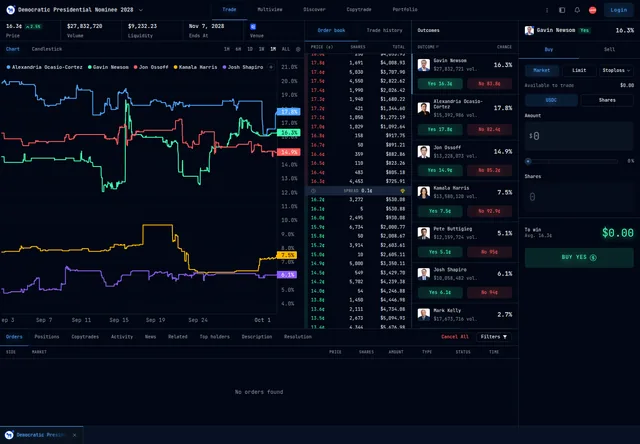Click the 15.9¢ bid row in the order book
640x444 pixels.
(358, 227)
